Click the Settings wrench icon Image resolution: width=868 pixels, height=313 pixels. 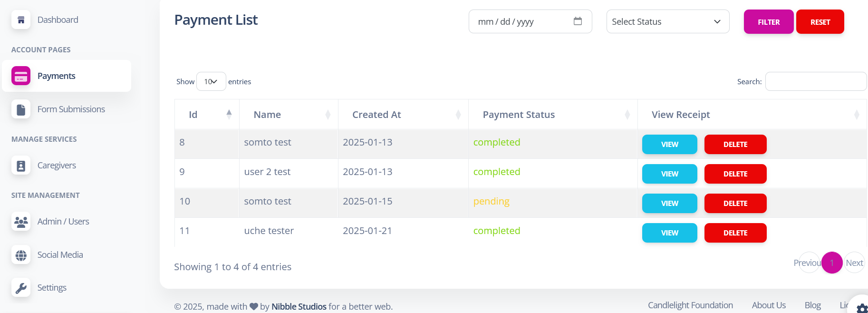pos(21,288)
